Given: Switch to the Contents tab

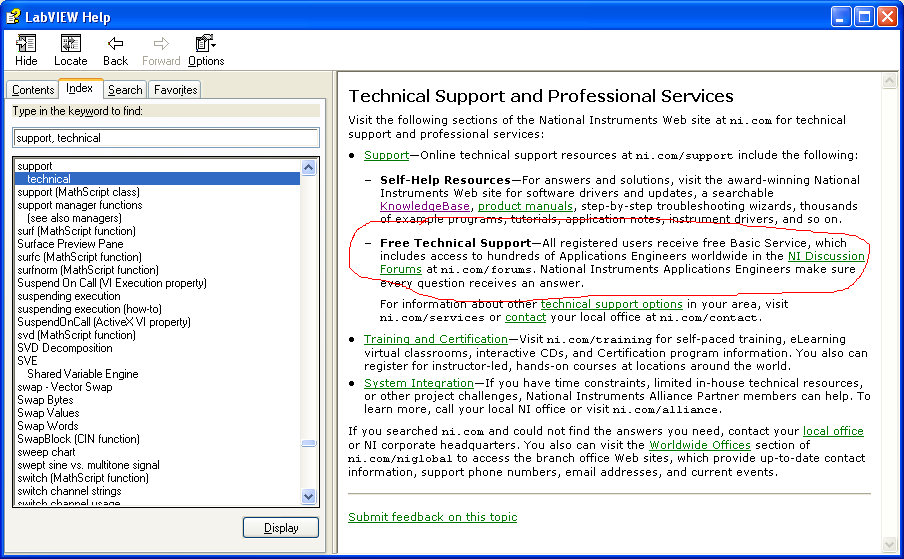Looking at the screenshot, I should 33,90.
